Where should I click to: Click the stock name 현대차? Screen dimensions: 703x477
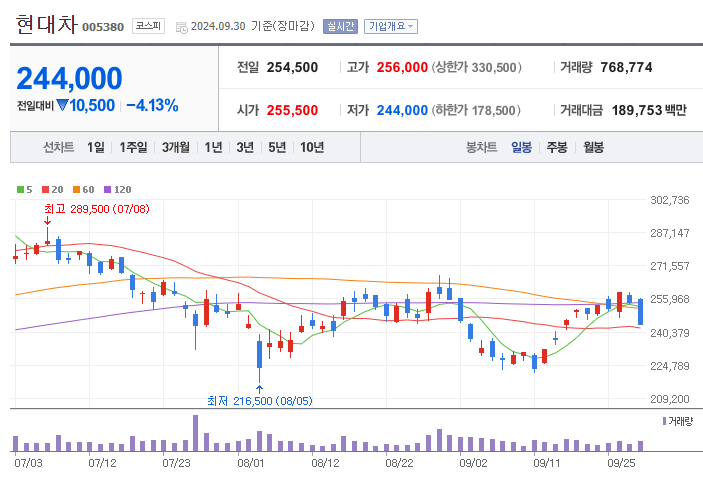pos(47,24)
